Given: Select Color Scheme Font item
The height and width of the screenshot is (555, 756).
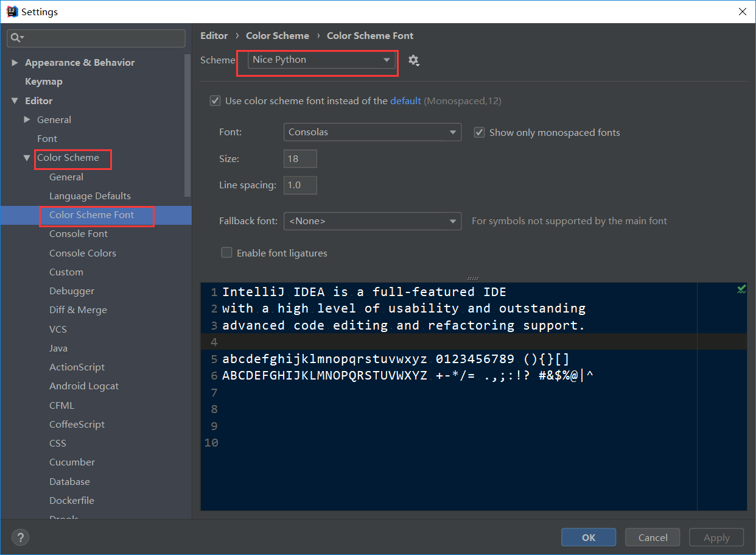Looking at the screenshot, I should click(92, 215).
